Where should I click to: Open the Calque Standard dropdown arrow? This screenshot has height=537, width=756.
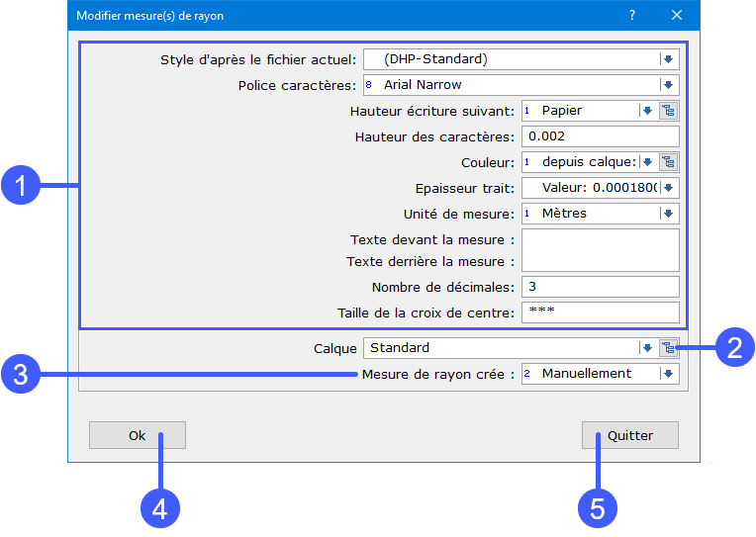pyautogui.click(x=647, y=348)
